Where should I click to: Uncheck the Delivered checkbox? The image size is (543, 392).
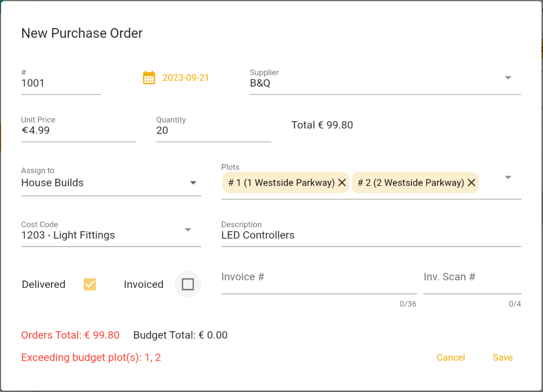pyautogui.click(x=89, y=284)
